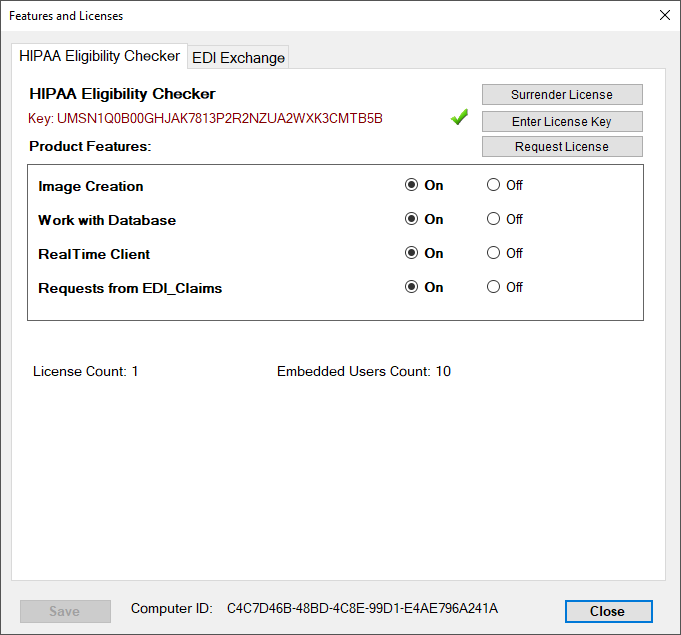The width and height of the screenshot is (681, 635).
Task: Click the Embedded Users Count: 10 label
Action: click(x=364, y=371)
